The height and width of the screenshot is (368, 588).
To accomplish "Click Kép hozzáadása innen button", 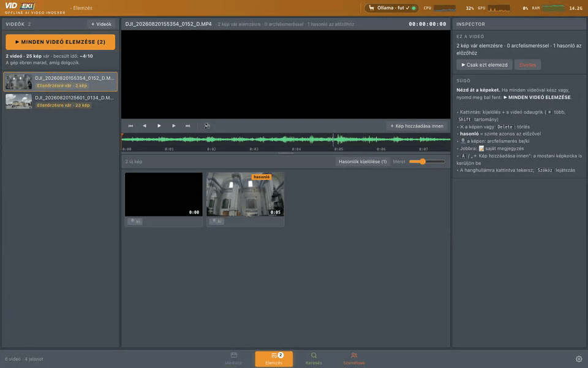I will (x=417, y=126).
